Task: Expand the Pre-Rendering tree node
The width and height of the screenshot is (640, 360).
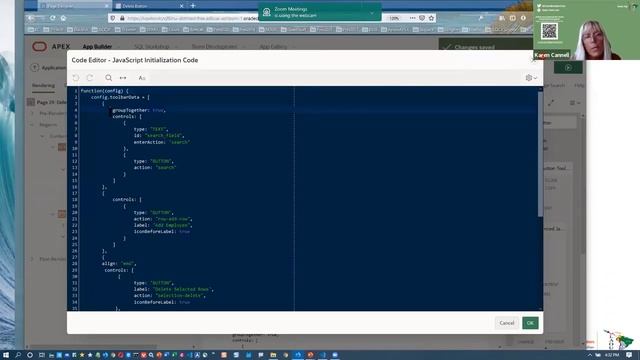Action: pyautogui.click(x=33, y=113)
